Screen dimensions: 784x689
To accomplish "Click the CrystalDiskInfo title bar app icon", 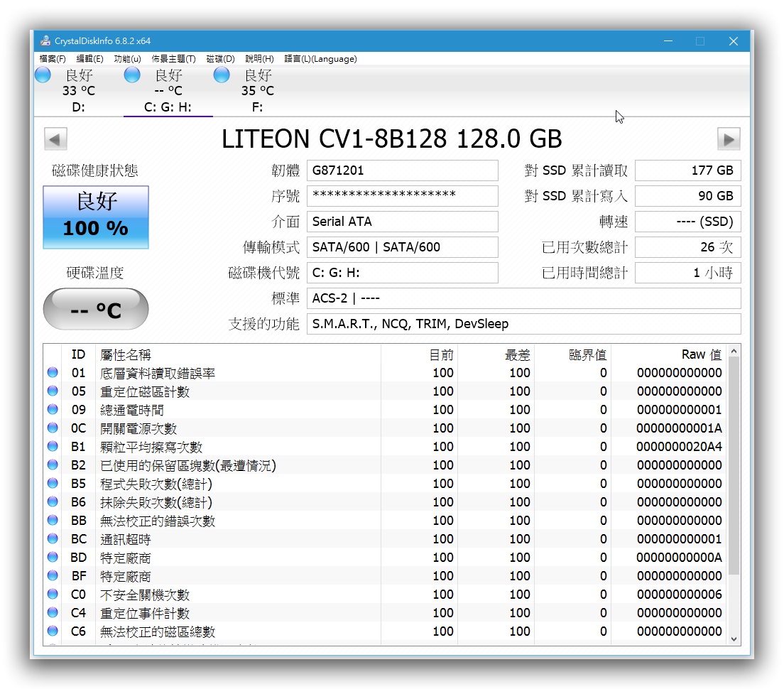I will coord(45,41).
